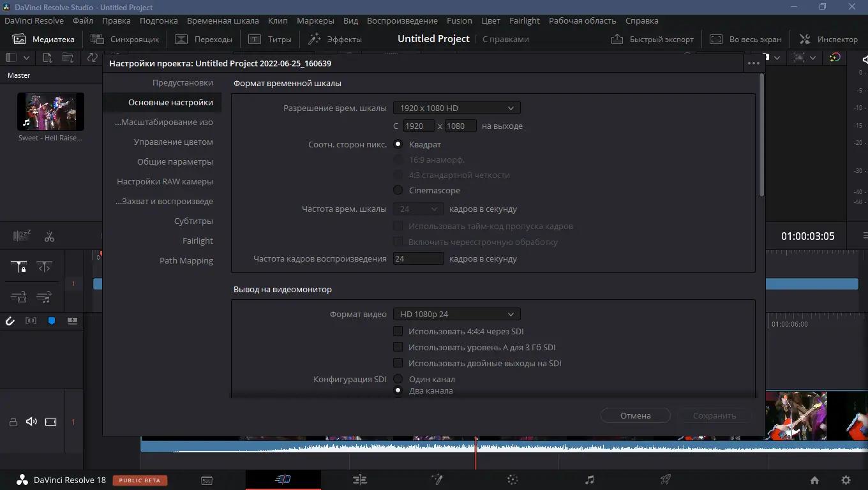Go to the Deliver page

(x=665, y=479)
